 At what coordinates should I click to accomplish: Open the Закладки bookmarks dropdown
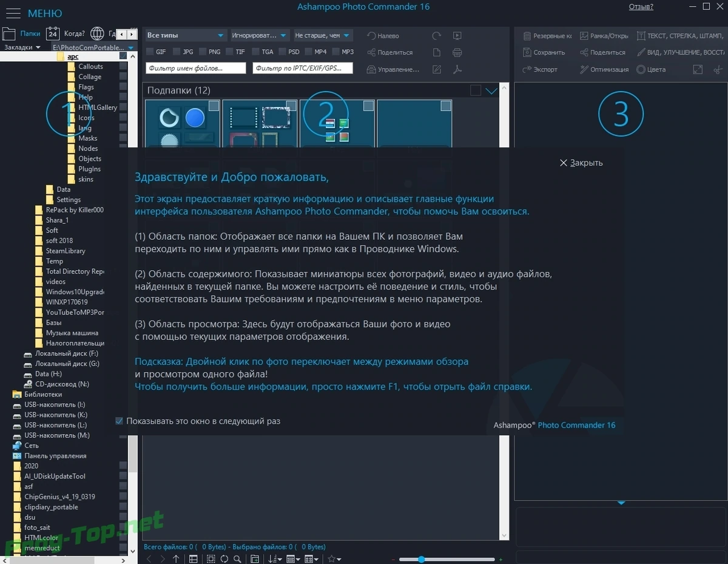click(x=22, y=47)
